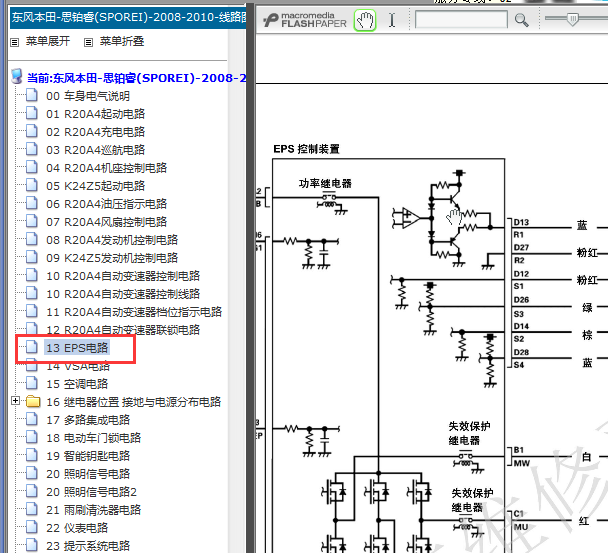608x553 pixels.
Task: Open 22 仪表电路
Action: pyautogui.click(x=77, y=529)
